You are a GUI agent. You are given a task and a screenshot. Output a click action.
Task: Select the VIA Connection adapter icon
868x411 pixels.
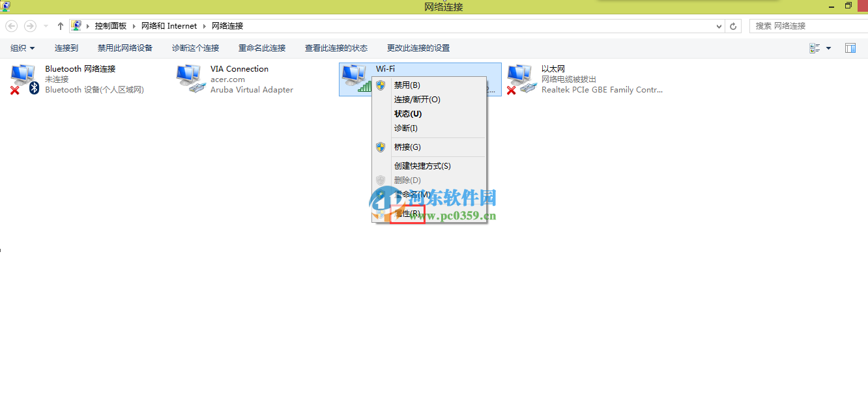click(190, 77)
